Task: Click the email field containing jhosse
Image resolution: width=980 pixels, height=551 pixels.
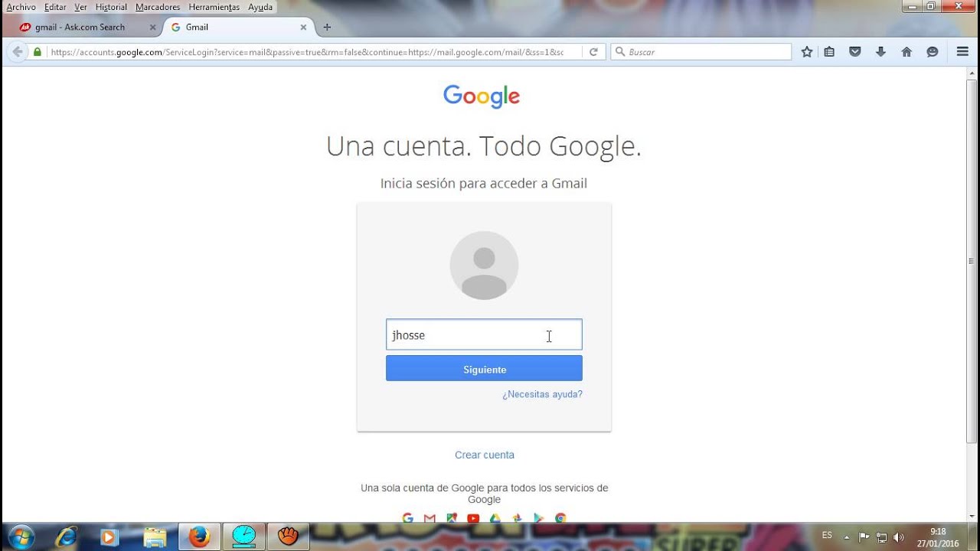Action: tap(484, 334)
